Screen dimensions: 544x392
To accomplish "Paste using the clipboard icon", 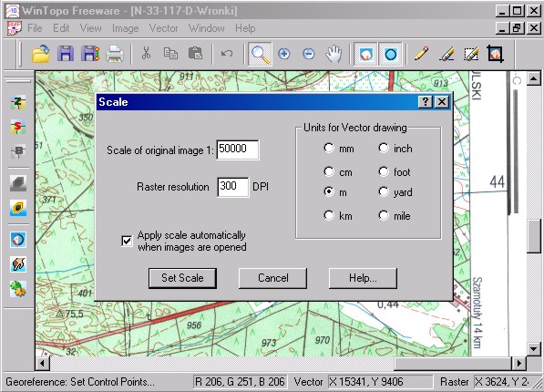I will coord(195,54).
